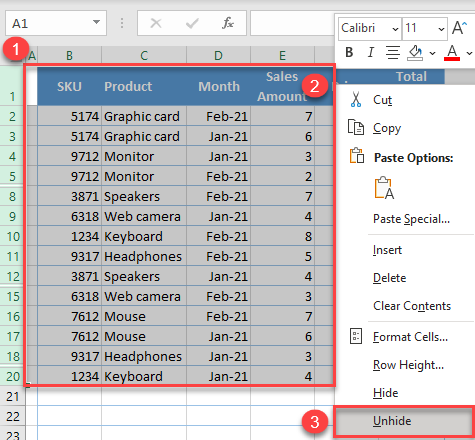Click SKU 9317 in row 11
This screenshot has height=440, width=475.
[x=69, y=256]
